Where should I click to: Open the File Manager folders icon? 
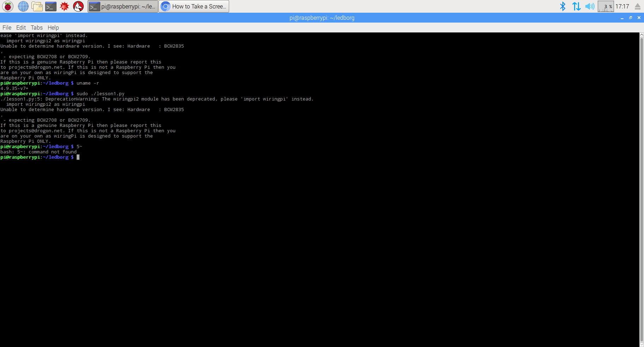coord(37,6)
